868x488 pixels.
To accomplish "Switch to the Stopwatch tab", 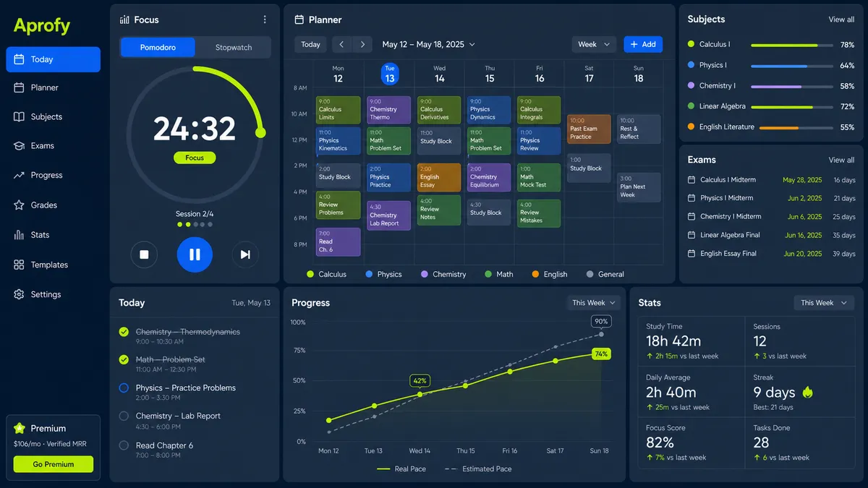I will 234,48.
